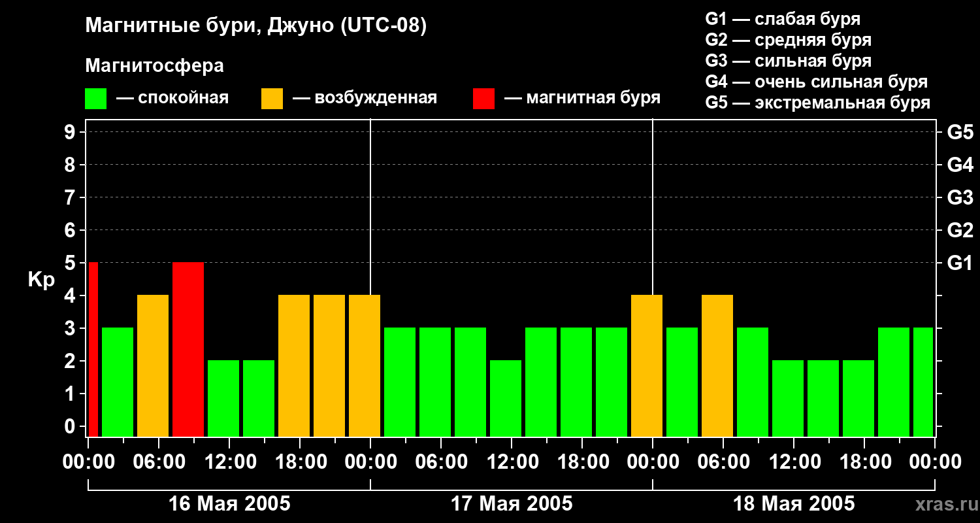The height and width of the screenshot is (523, 980).
Task: Click the '12:00' time label under 16 May
Action: [x=229, y=462]
